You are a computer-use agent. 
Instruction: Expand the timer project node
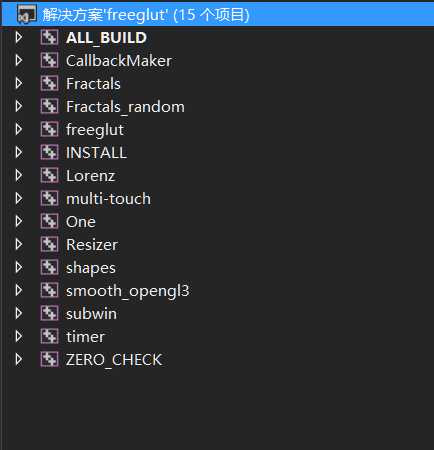coord(19,336)
